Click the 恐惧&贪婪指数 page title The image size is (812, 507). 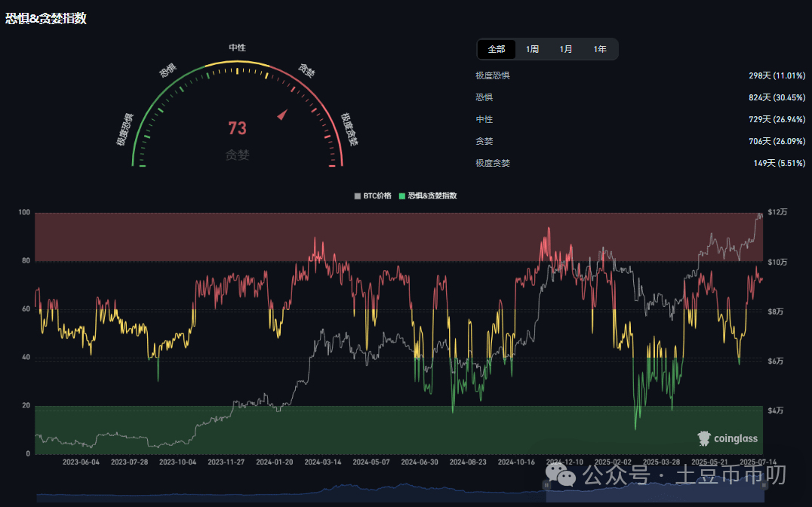pyautogui.click(x=45, y=18)
